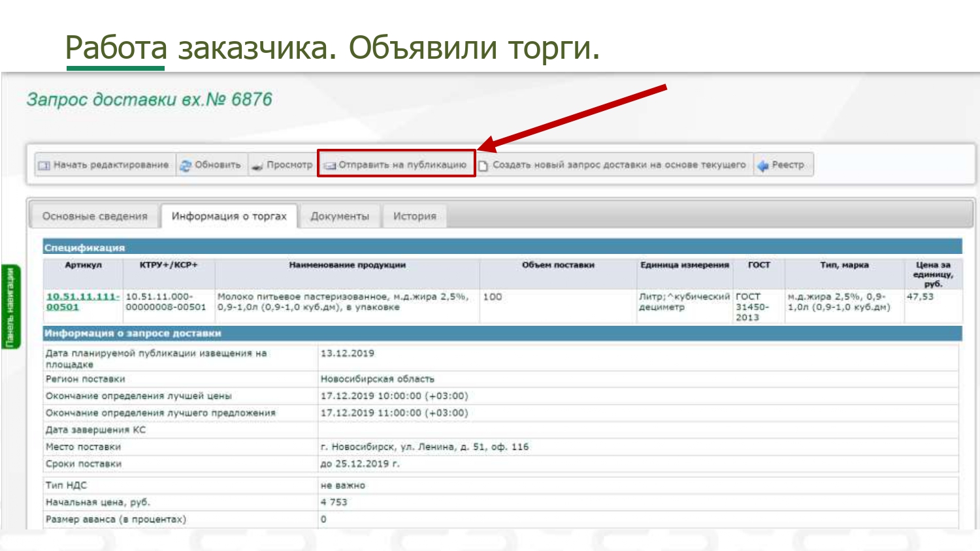The height and width of the screenshot is (551, 980).
Task: Open the 'История' tab
Action: (x=414, y=216)
